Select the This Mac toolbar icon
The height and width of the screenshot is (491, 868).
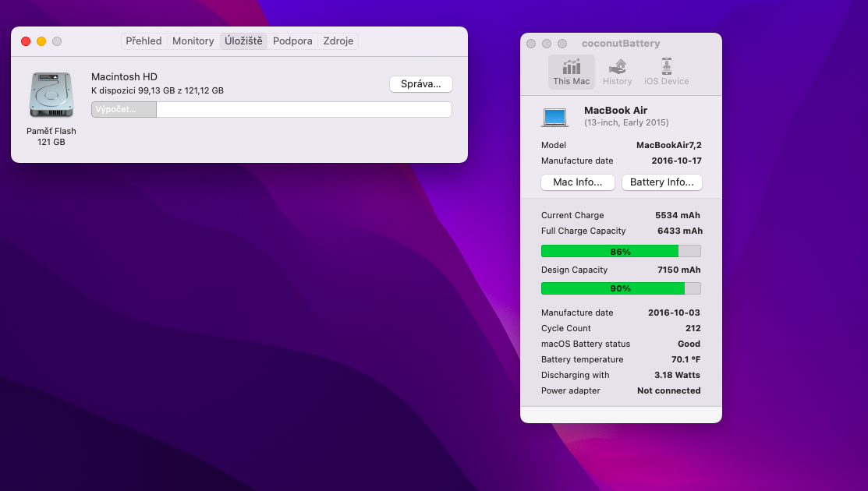pos(571,71)
